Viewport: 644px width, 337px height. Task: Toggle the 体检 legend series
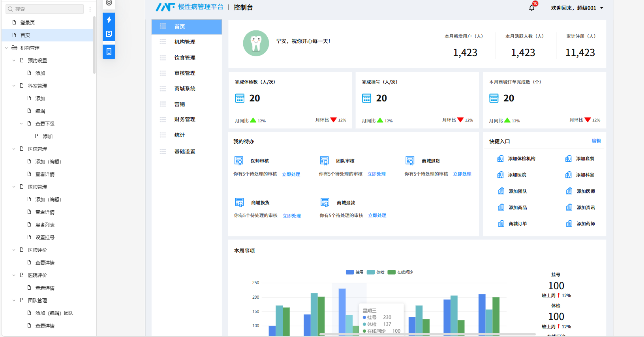[376, 272]
